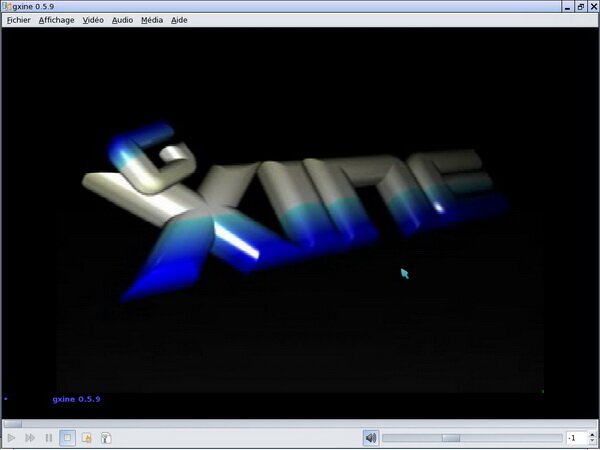Image resolution: width=600 pixels, height=450 pixels.
Task: Close the gxine window
Action: pos(593,7)
